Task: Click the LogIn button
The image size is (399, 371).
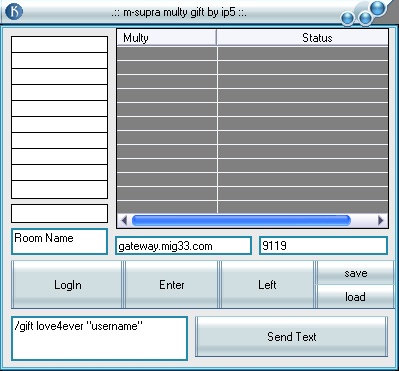Action: click(x=68, y=285)
